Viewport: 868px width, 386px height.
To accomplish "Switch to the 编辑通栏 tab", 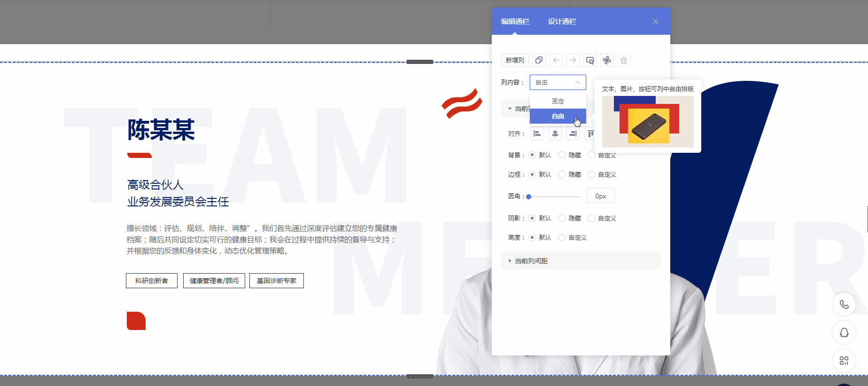I will 515,22.
